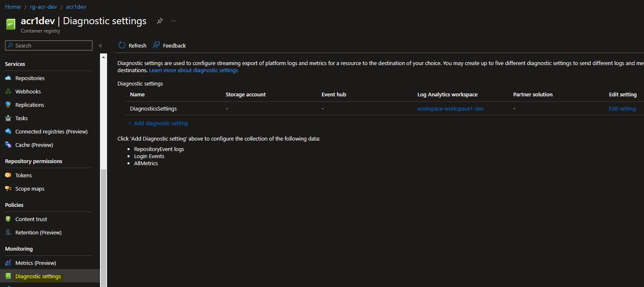Open the more options ellipsis menu
The height and width of the screenshot is (287, 644).
[x=173, y=21]
